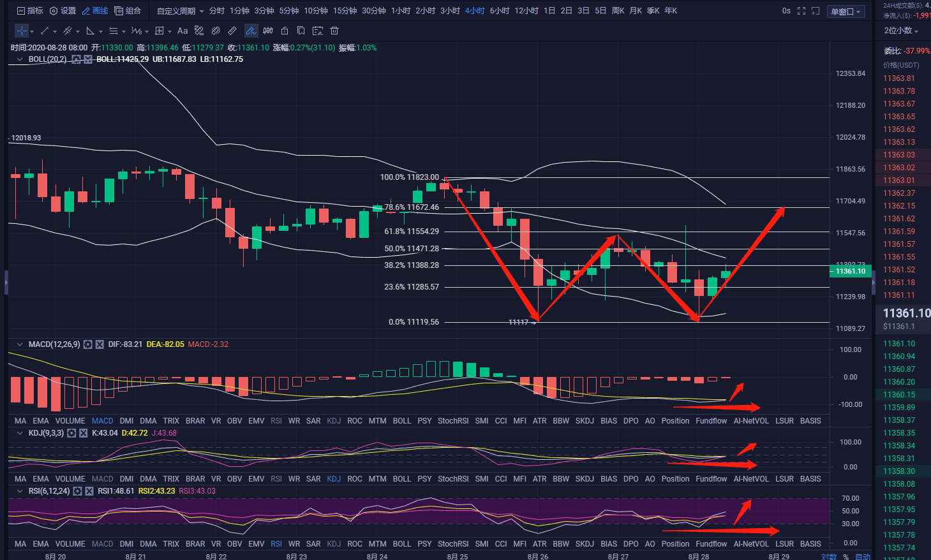This screenshot has width=931, height=560.
Task: Select the Aa text annotation tool
Action: pos(182,31)
